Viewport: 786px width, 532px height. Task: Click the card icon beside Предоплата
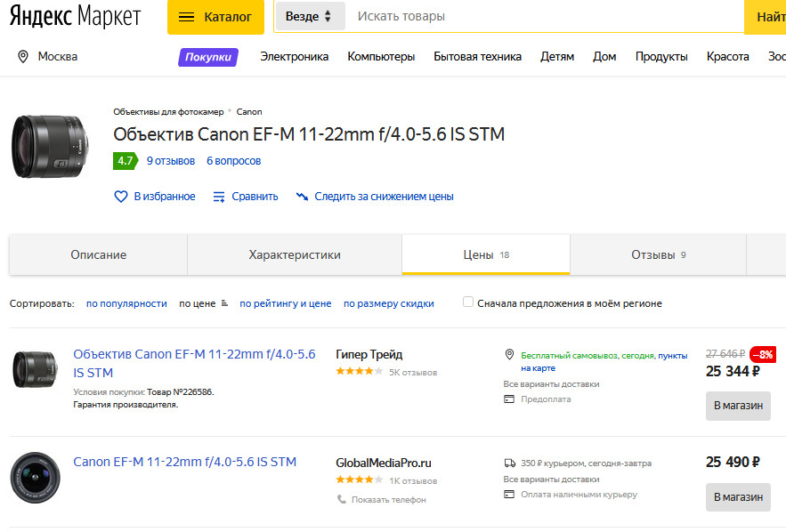pos(509,399)
